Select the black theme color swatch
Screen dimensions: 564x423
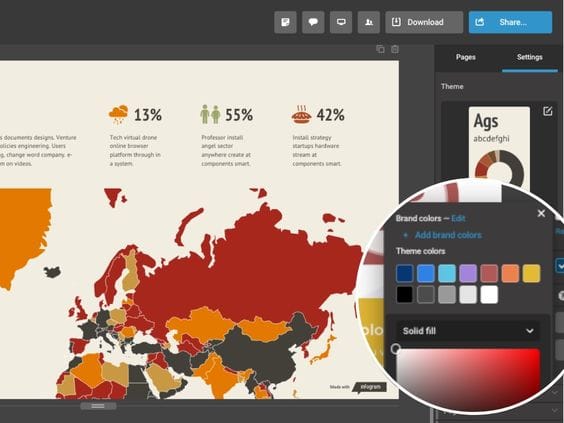pos(405,295)
